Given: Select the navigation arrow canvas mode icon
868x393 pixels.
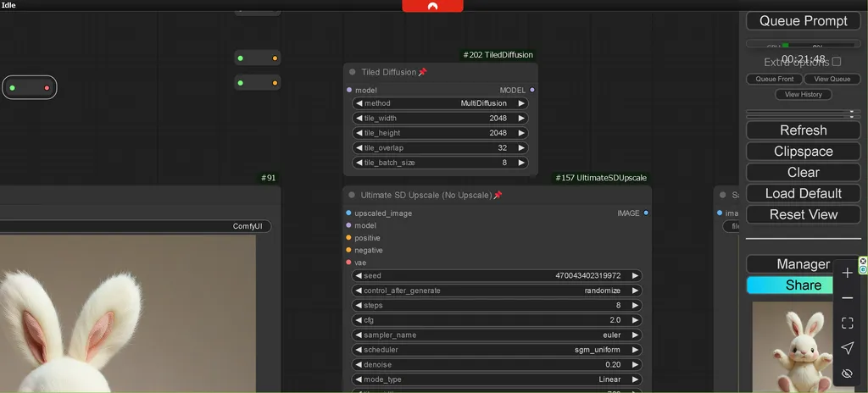Looking at the screenshot, I should pos(847,347).
